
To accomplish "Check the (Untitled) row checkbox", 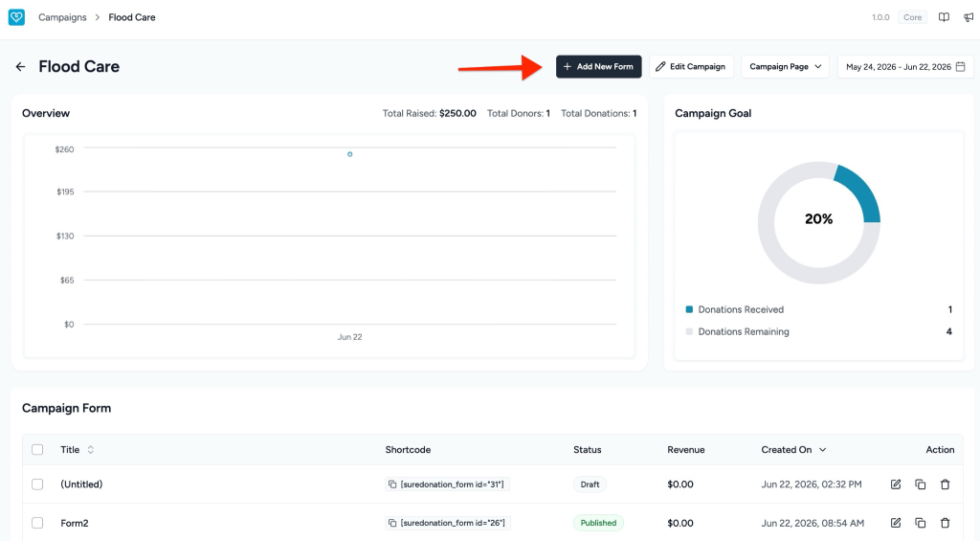I will coord(37,485).
